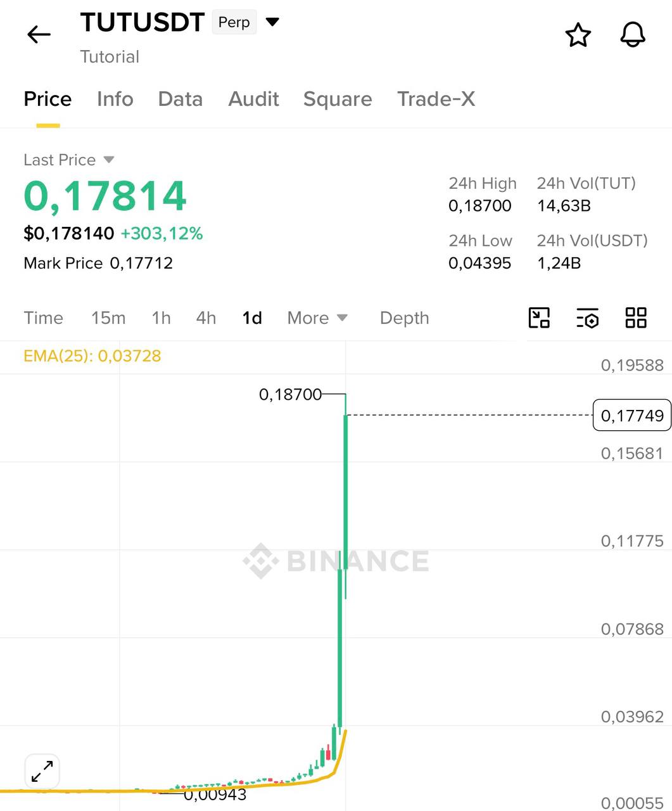Switch to the Info tab
This screenshot has height=811, width=672.
click(x=115, y=99)
